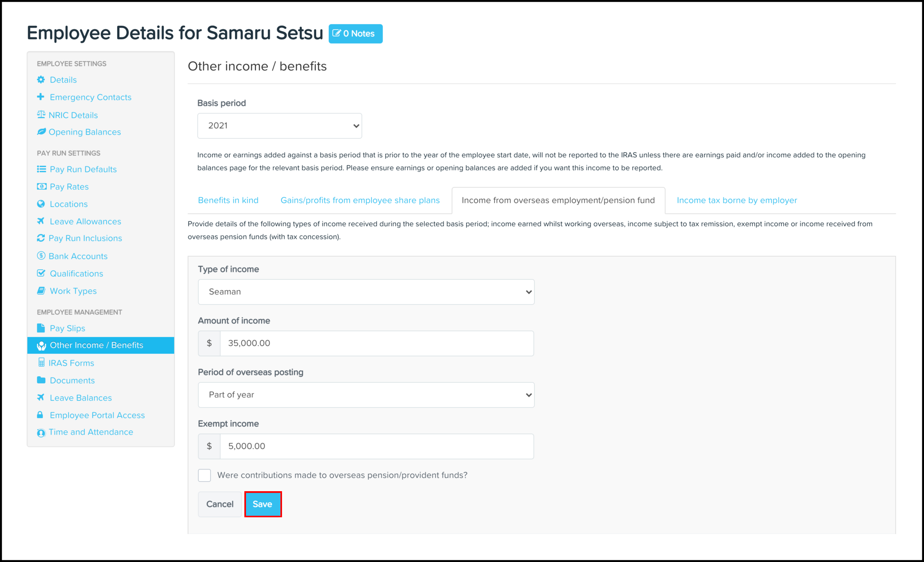Tick the overseas pension contributions checkbox
Screen dimensions: 924x562
[204, 475]
